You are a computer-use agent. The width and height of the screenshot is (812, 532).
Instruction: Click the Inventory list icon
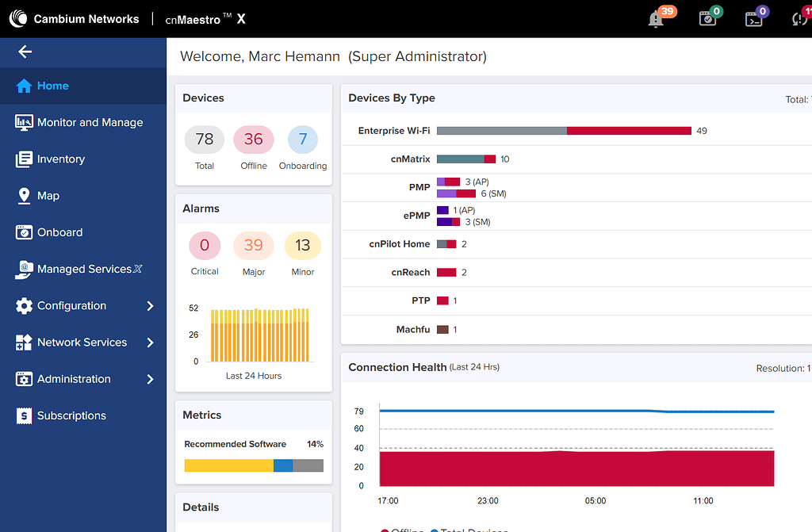coord(24,159)
